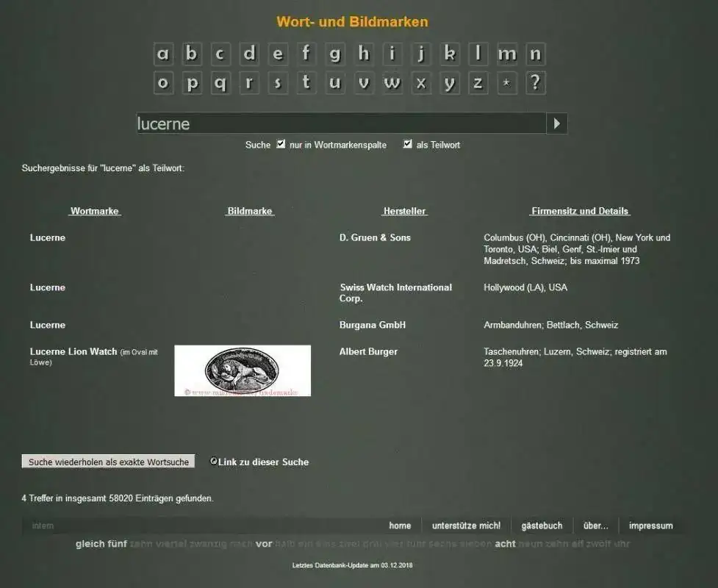Select letter 'm' in alphabet index

point(507,54)
